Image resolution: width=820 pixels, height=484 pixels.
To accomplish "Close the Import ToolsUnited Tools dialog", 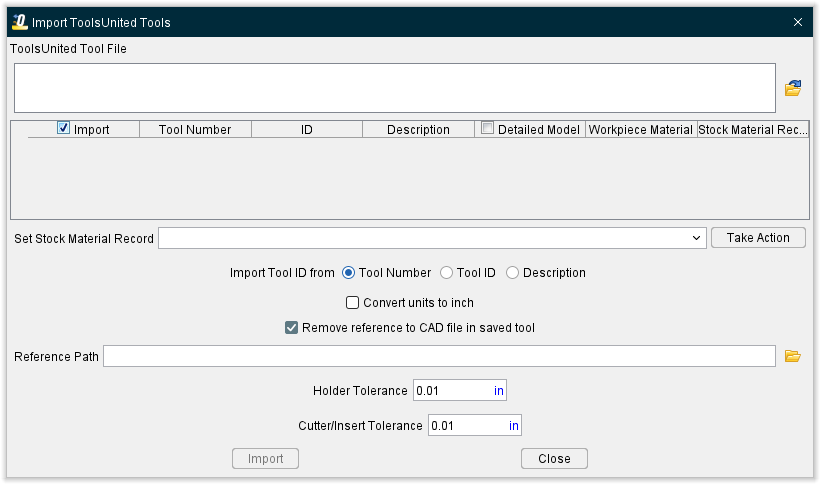I will coord(798,22).
